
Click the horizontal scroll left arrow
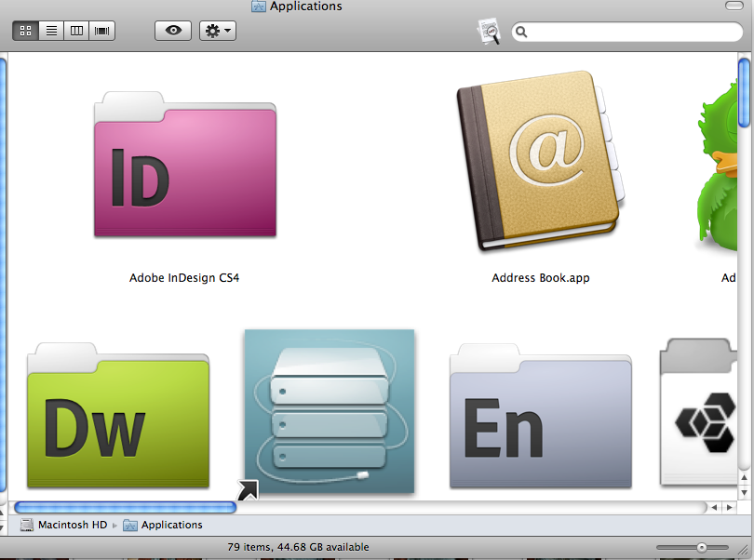point(714,507)
